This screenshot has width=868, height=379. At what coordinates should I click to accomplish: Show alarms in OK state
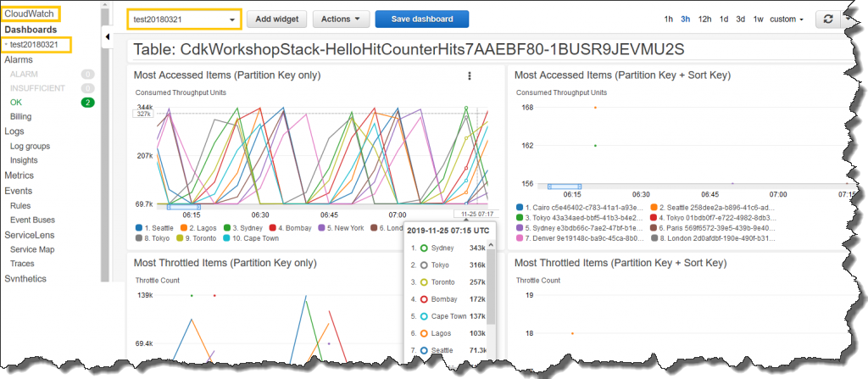16,103
